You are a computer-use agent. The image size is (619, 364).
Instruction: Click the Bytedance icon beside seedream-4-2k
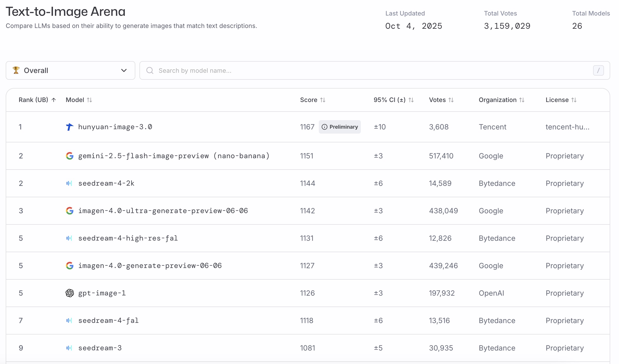coord(69,183)
